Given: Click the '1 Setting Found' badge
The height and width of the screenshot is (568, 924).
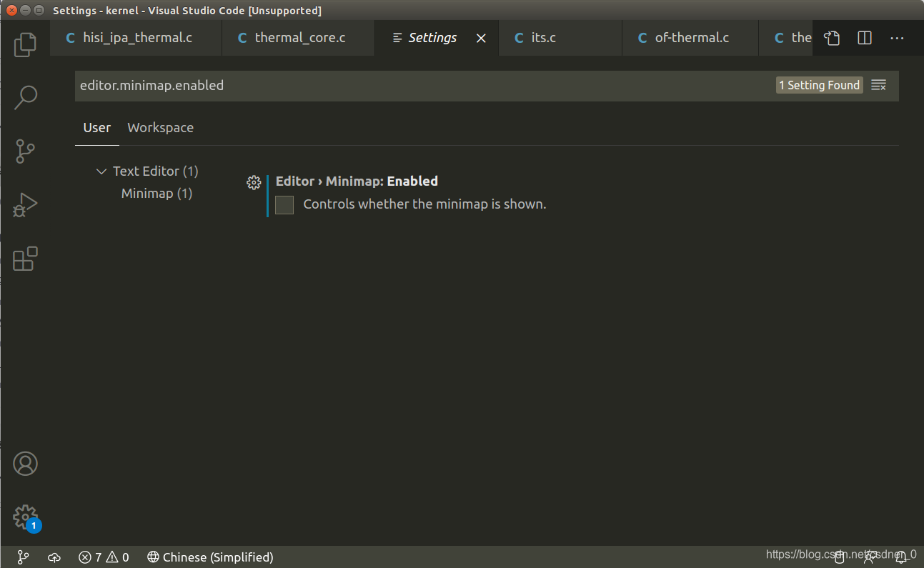Looking at the screenshot, I should pyautogui.click(x=820, y=85).
